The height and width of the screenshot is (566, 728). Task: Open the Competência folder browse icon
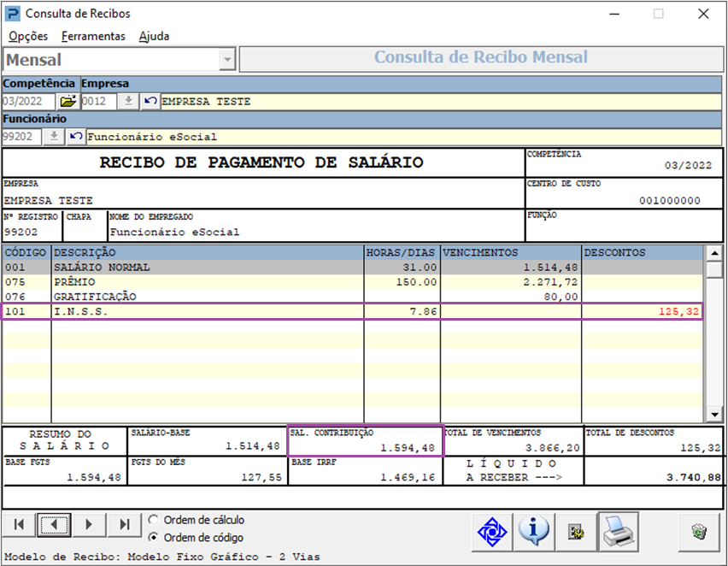tap(68, 101)
